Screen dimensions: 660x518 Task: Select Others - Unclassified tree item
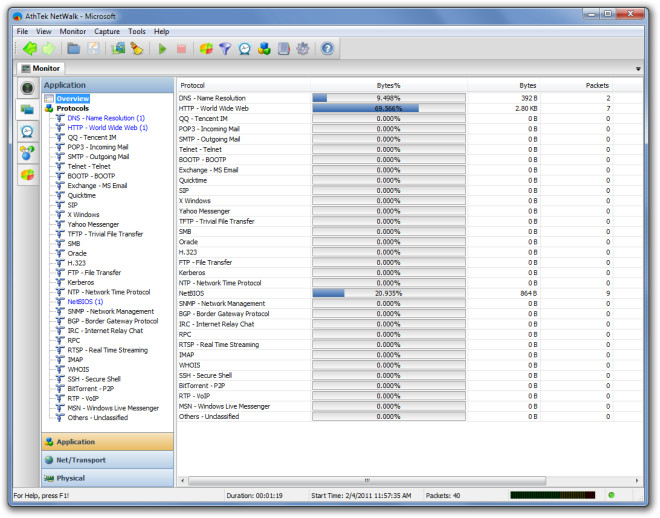98,418
